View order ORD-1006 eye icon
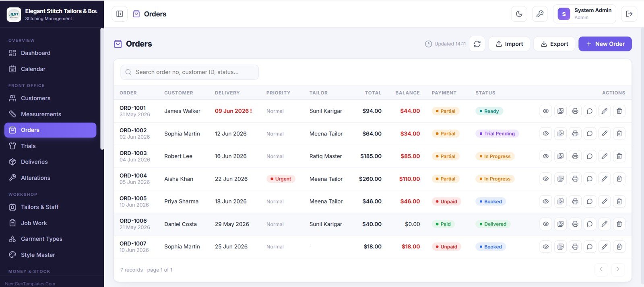This screenshot has width=644, height=287. pos(546,224)
